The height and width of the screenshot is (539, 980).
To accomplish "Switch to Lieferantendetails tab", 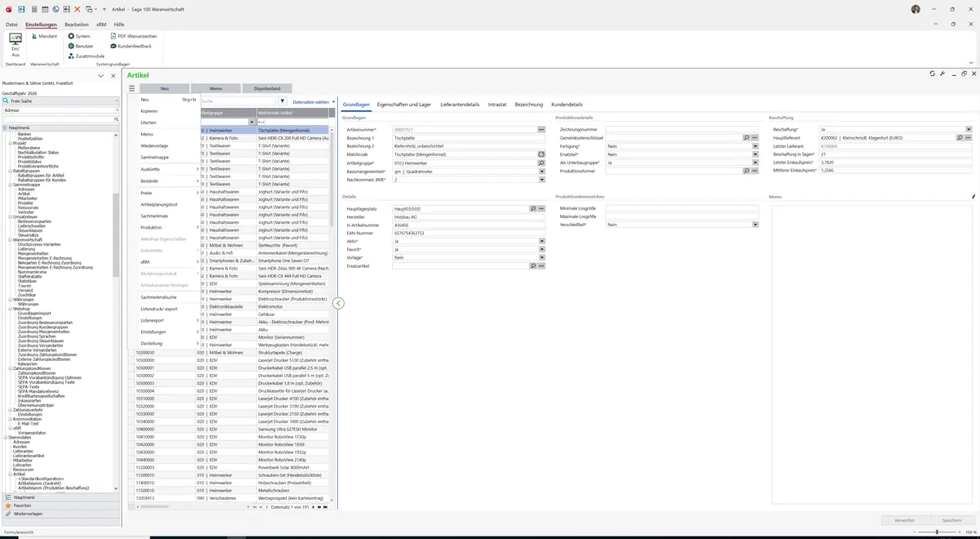I will tap(460, 105).
